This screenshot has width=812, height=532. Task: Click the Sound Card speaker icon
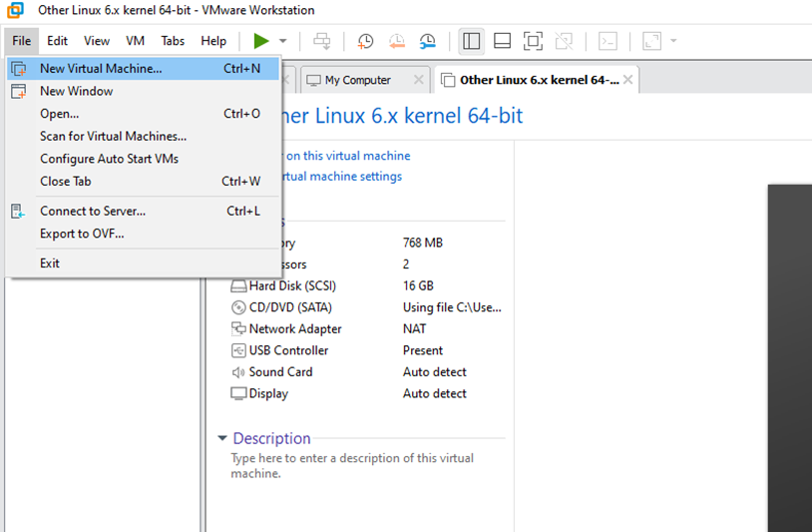pyautogui.click(x=238, y=372)
